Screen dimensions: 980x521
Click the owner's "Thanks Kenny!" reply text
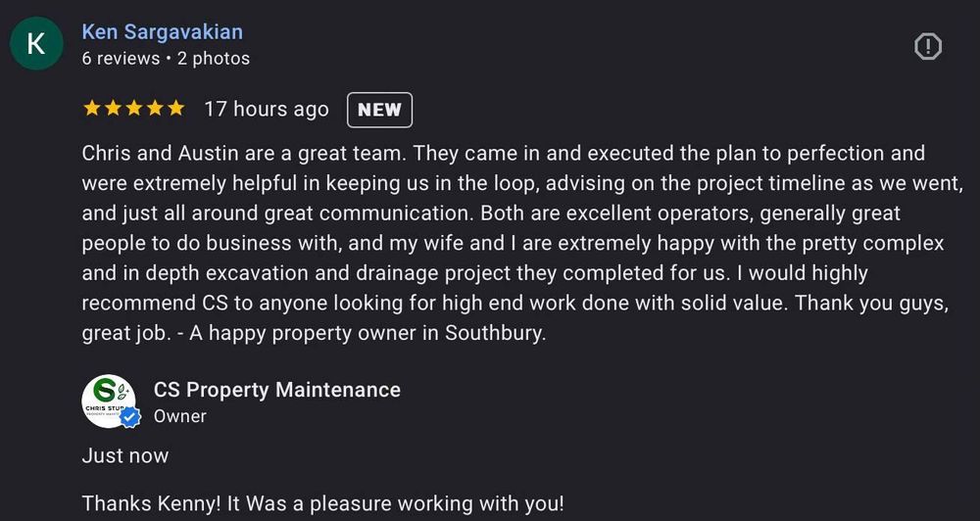pyautogui.click(x=322, y=504)
